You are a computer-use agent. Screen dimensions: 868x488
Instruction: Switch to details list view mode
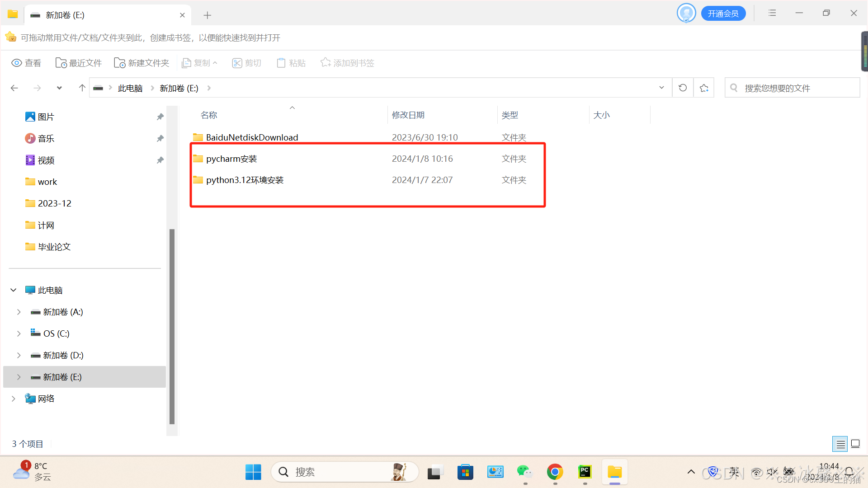point(840,444)
